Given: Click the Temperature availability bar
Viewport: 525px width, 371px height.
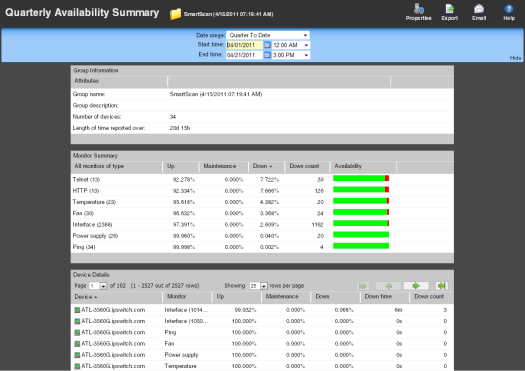Looking at the screenshot, I should coord(361,201).
